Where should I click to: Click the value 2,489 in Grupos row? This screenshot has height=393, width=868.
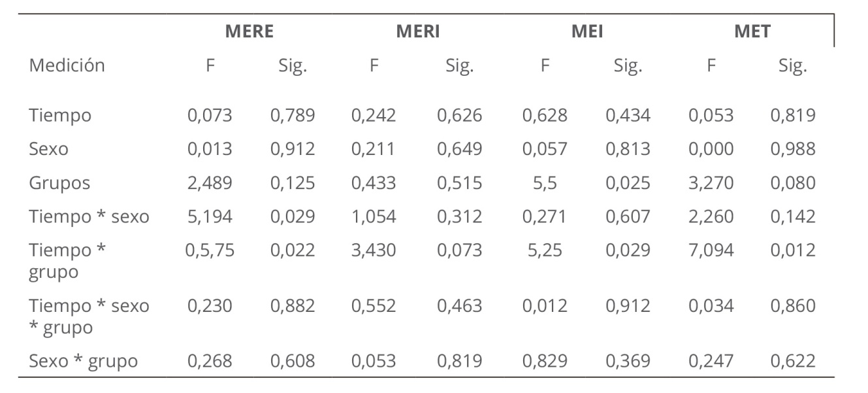[x=210, y=183]
